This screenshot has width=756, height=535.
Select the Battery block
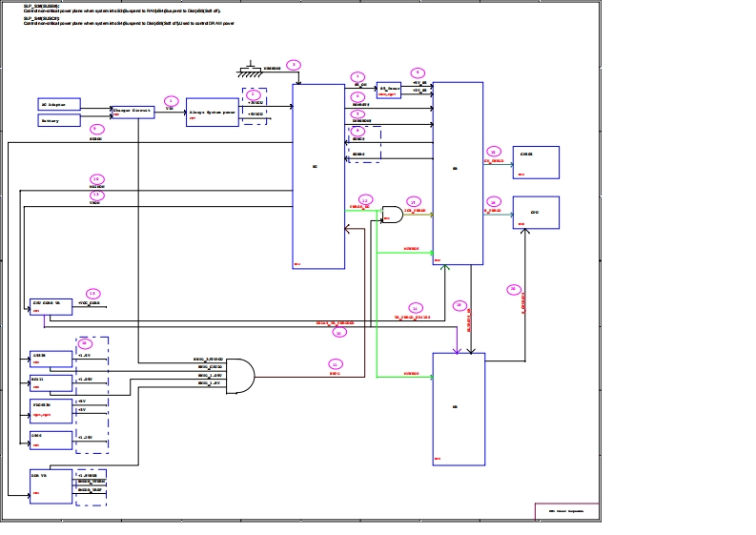(59, 121)
